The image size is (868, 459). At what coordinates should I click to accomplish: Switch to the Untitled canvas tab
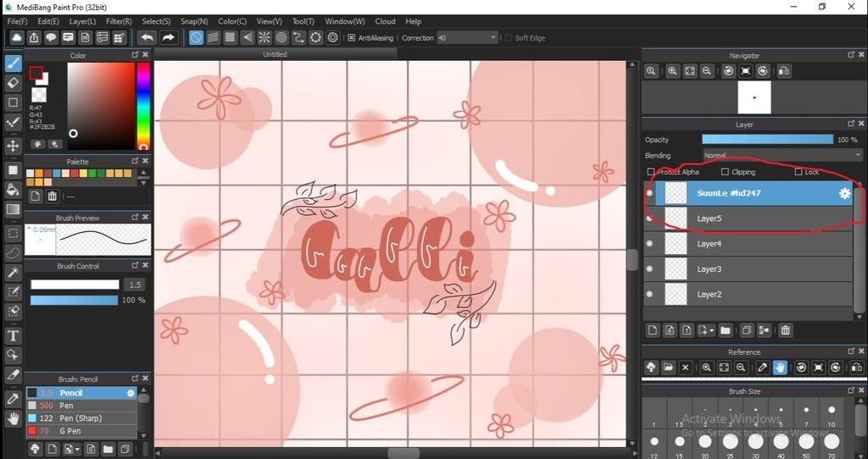[x=275, y=54]
